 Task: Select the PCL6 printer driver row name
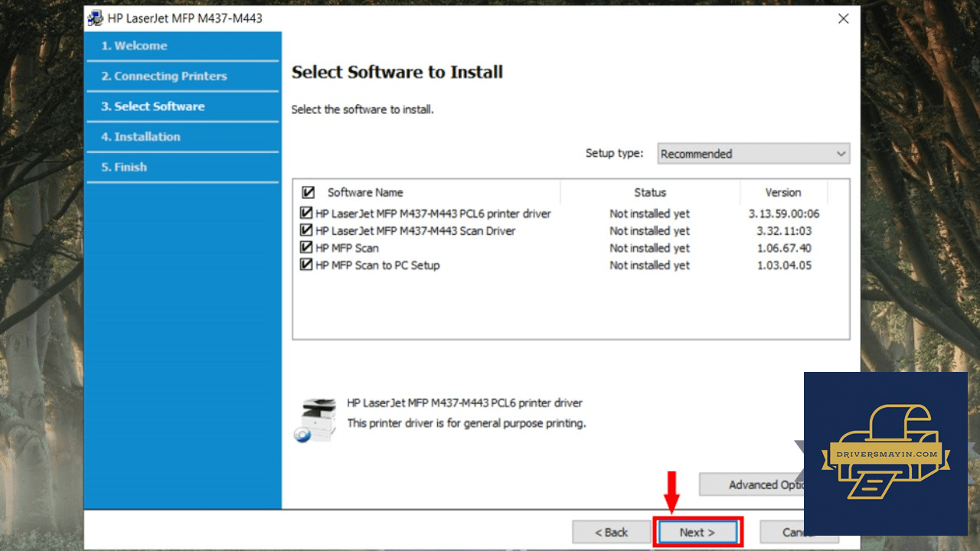433,214
